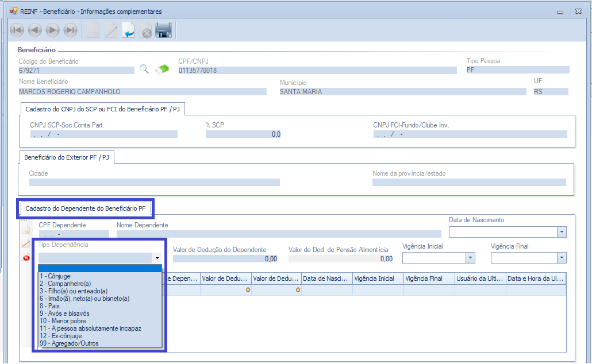
Task: Delete dependent using the red X icon
Action: pos(26,258)
